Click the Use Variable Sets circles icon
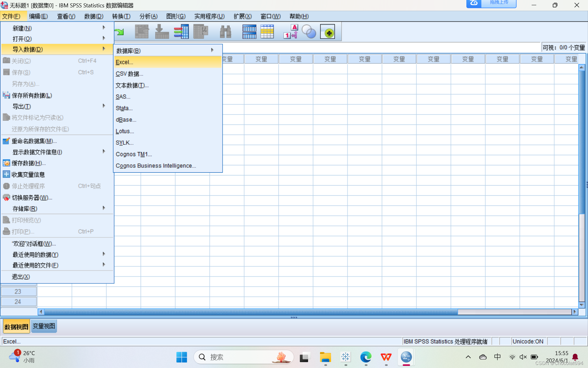 (309, 32)
